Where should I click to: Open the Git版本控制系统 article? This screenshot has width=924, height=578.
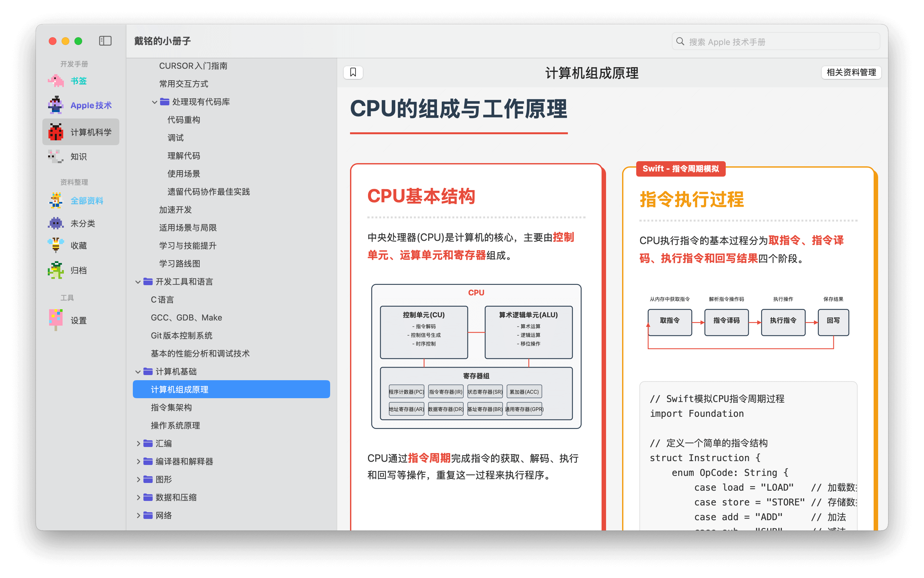tap(181, 336)
